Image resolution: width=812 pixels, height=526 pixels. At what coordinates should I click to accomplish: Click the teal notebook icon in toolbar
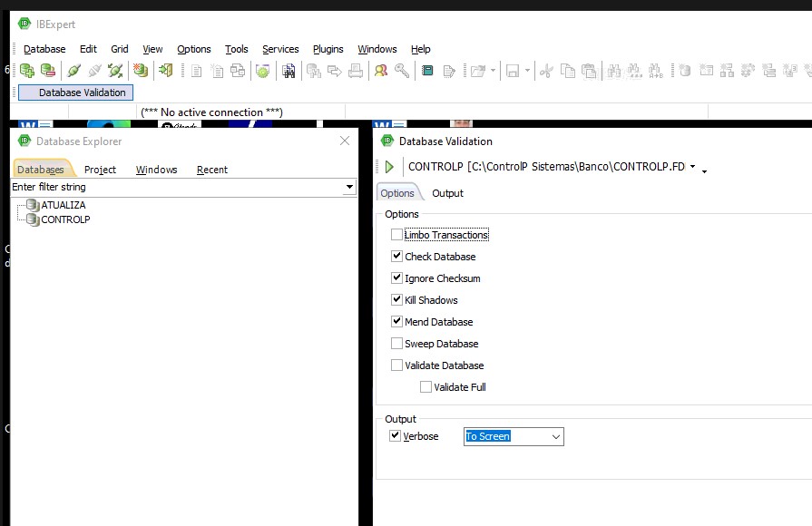427,71
